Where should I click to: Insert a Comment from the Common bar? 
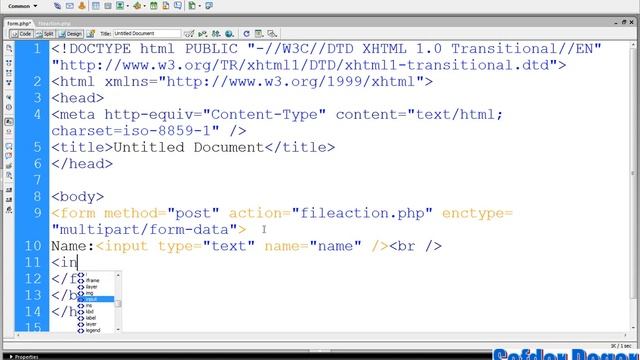pos(178,6)
